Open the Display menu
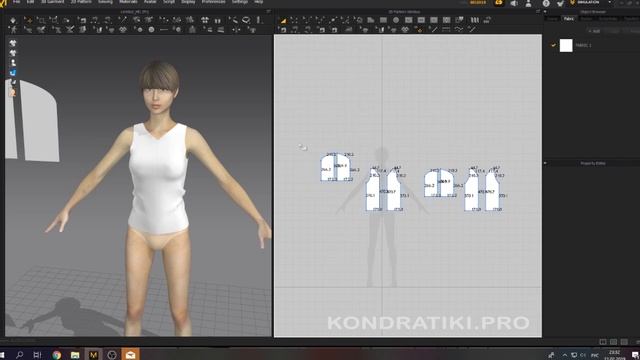This screenshot has width=640, height=360. pyautogui.click(x=188, y=2)
